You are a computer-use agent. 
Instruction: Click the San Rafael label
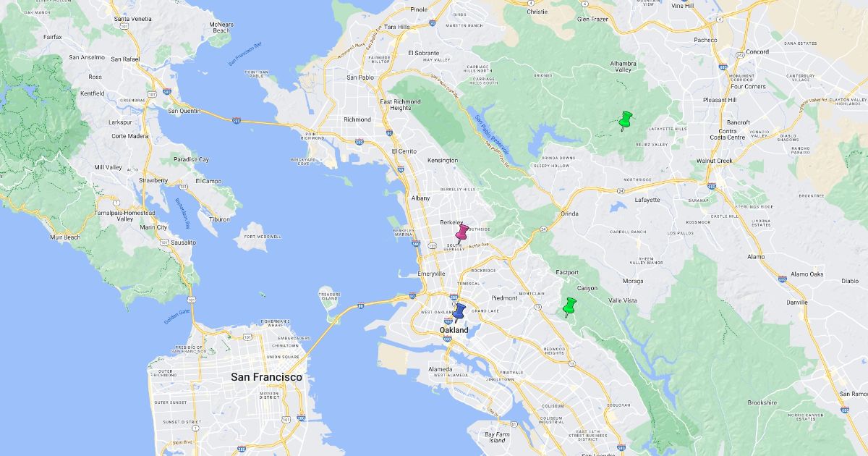pyautogui.click(x=124, y=59)
